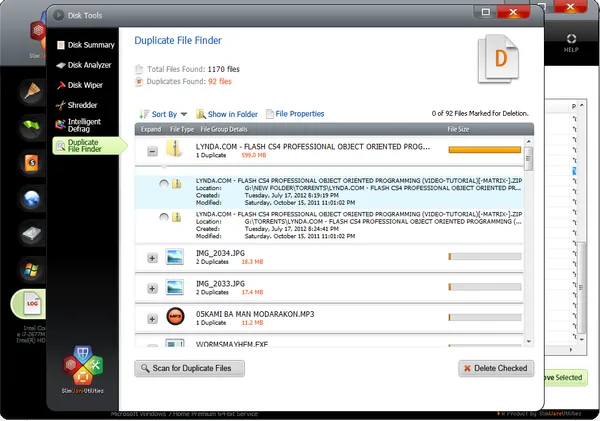Click the Shredder scissors icon

pyautogui.click(x=60, y=105)
